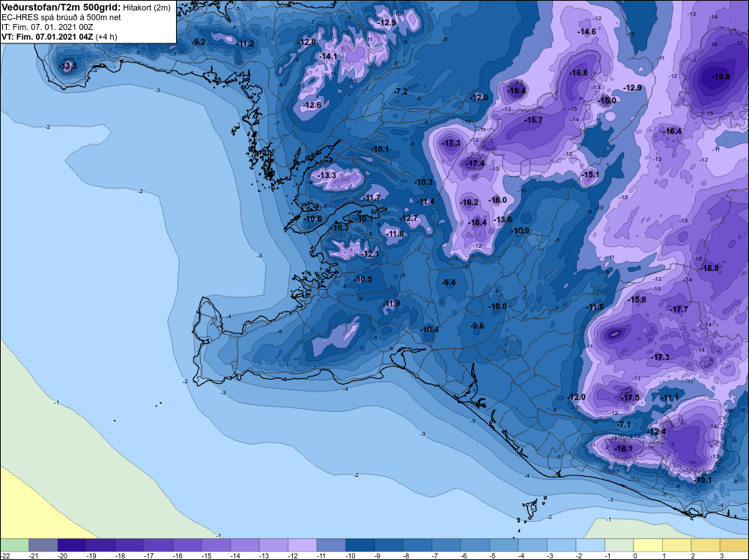Image resolution: width=749 pixels, height=560 pixels.
Task: Click the legend swatch between -20 and -19
Action: point(72,545)
